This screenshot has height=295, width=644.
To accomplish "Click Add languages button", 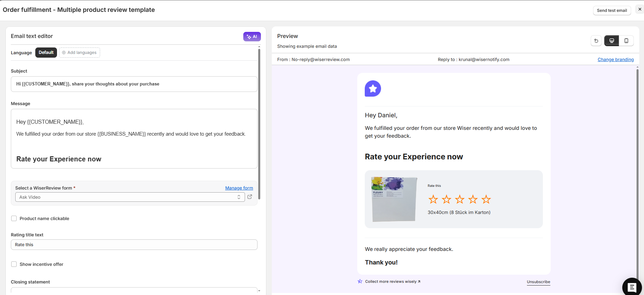I will [x=79, y=53].
